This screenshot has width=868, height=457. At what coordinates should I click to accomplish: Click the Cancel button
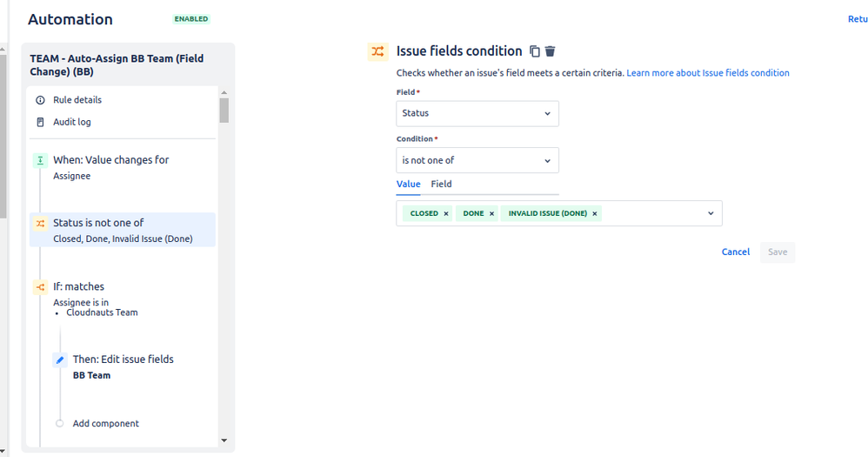point(736,252)
